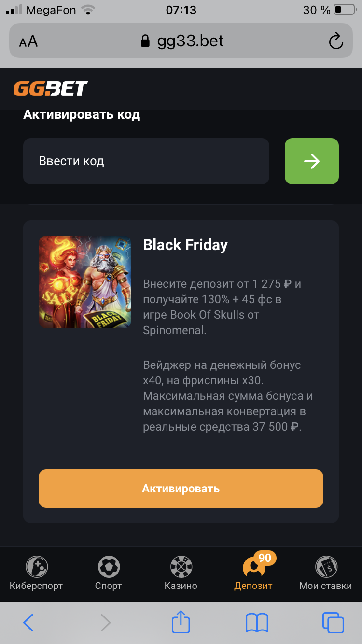Viewport: 362px width, 644px height.
Task: Activate the Black Friday bonus
Action: (x=181, y=488)
